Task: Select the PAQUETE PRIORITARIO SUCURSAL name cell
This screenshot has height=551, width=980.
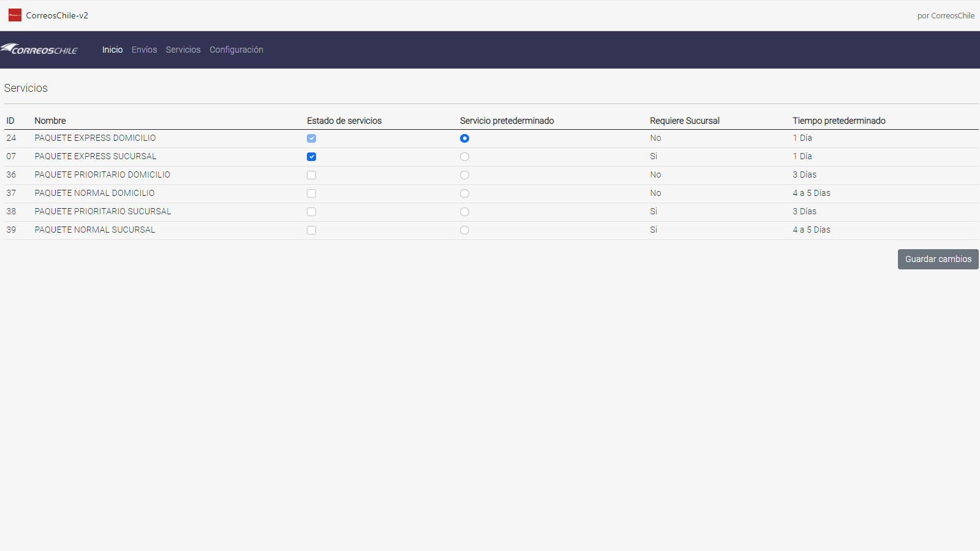Action: 103,211
